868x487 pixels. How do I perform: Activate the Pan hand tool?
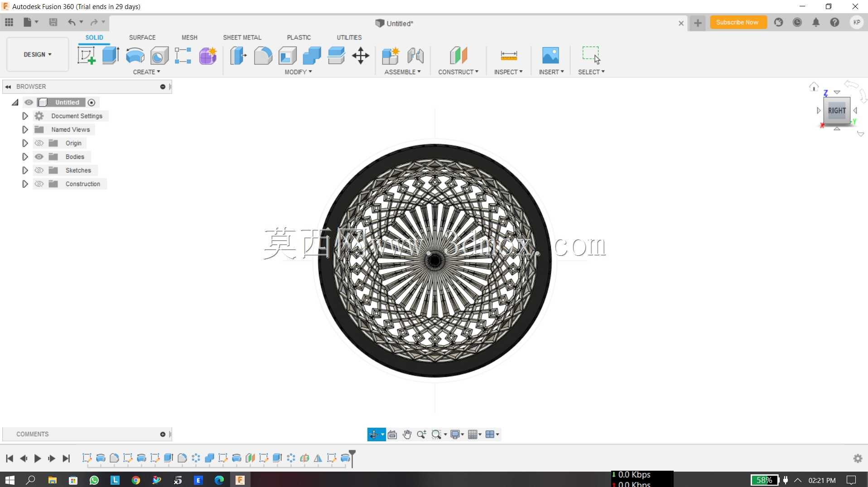tap(407, 434)
